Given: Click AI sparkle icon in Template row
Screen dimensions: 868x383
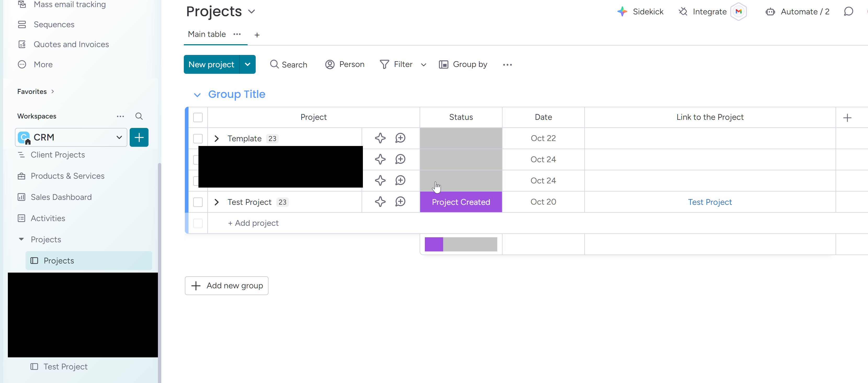Looking at the screenshot, I should tap(380, 138).
